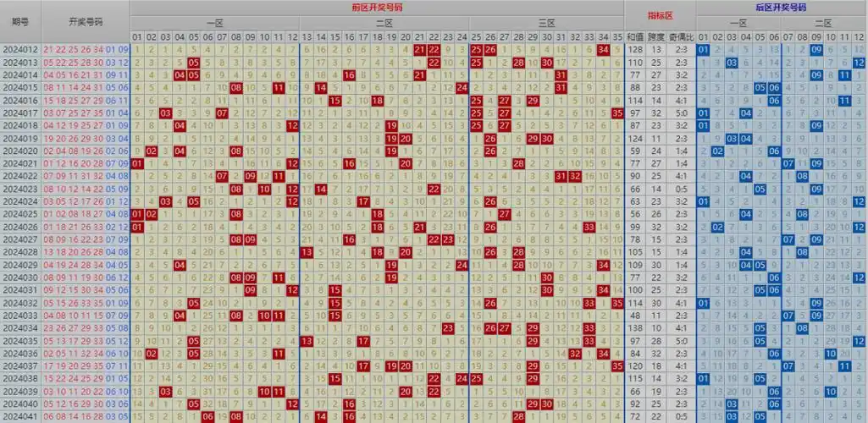Select the 后区开奖号码 section header

coord(781,7)
